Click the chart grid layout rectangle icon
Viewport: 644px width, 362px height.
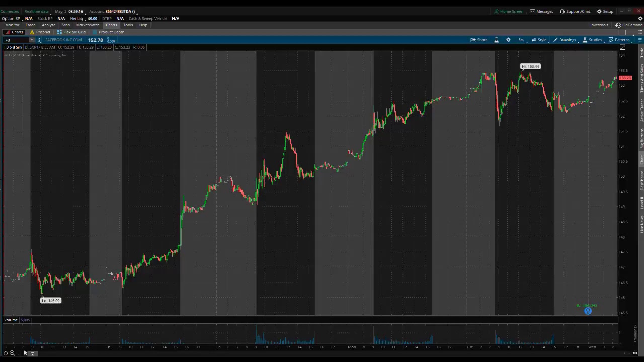pos(622,32)
